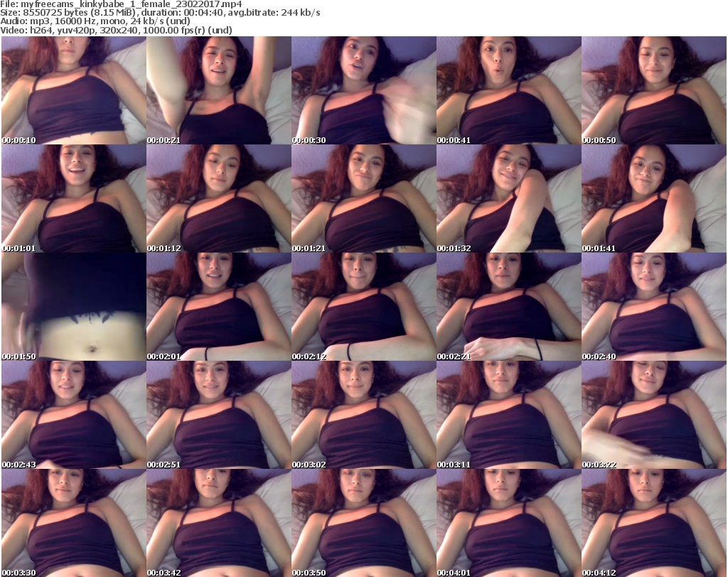Open the frame marked 00:03:42

219,523
